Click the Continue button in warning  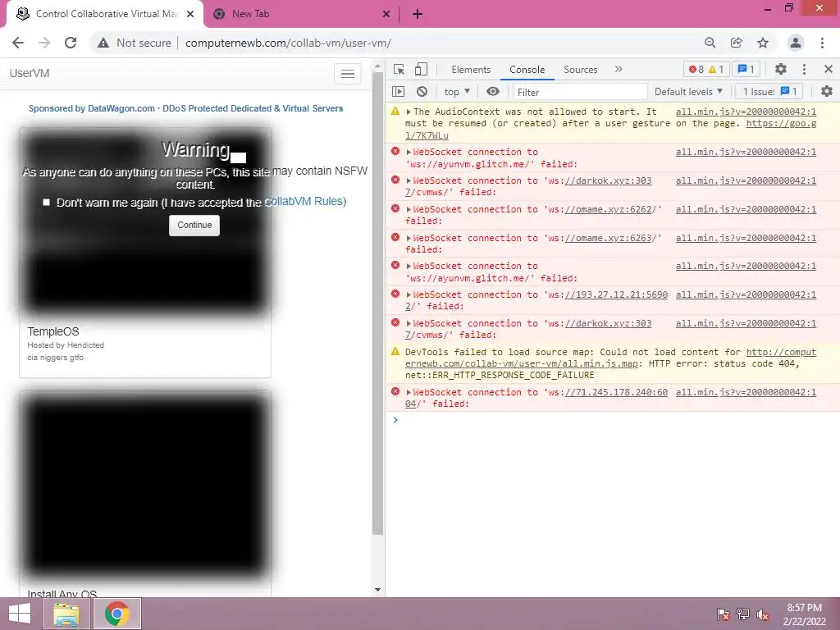(194, 226)
